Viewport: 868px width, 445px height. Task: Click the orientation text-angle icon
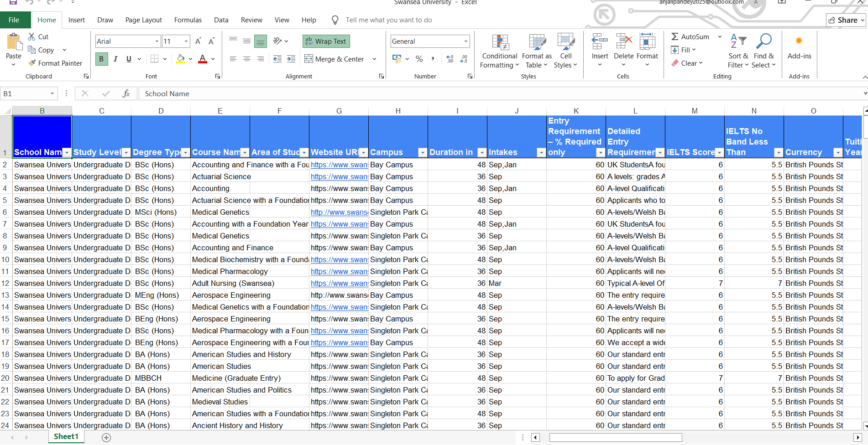(x=277, y=41)
